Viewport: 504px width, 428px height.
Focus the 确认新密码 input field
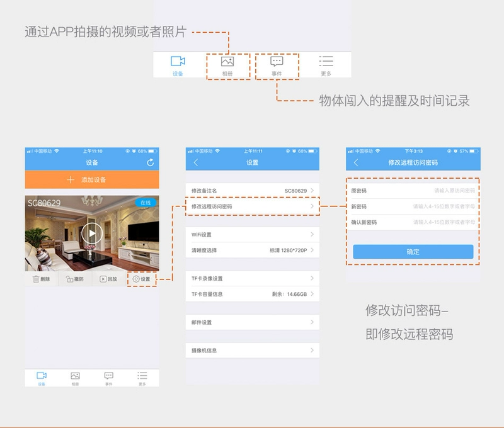point(413,222)
